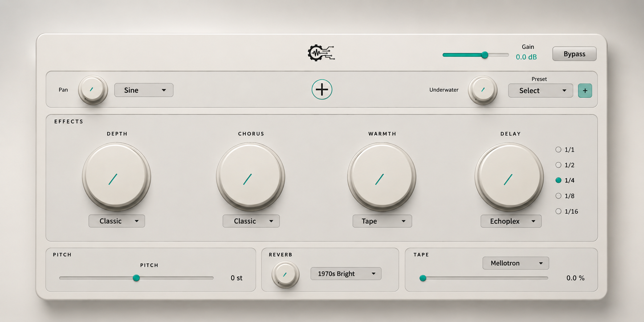
Task: Click the large Depth knob
Action: (x=116, y=177)
